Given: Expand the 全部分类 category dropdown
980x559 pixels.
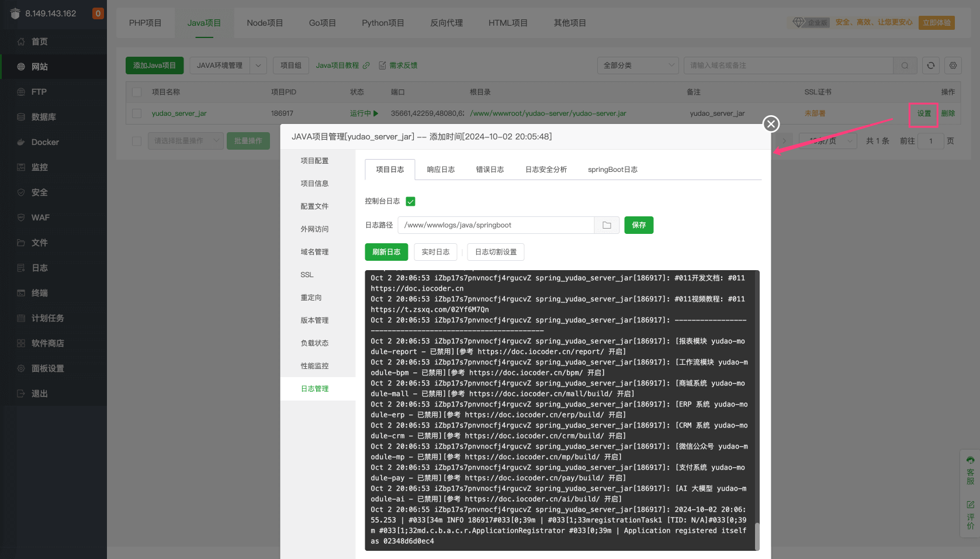Looking at the screenshot, I should [637, 65].
